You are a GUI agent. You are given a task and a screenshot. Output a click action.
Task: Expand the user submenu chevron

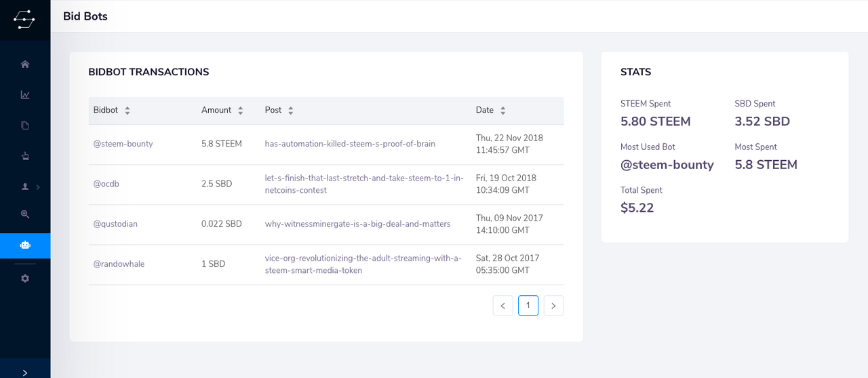point(39,187)
